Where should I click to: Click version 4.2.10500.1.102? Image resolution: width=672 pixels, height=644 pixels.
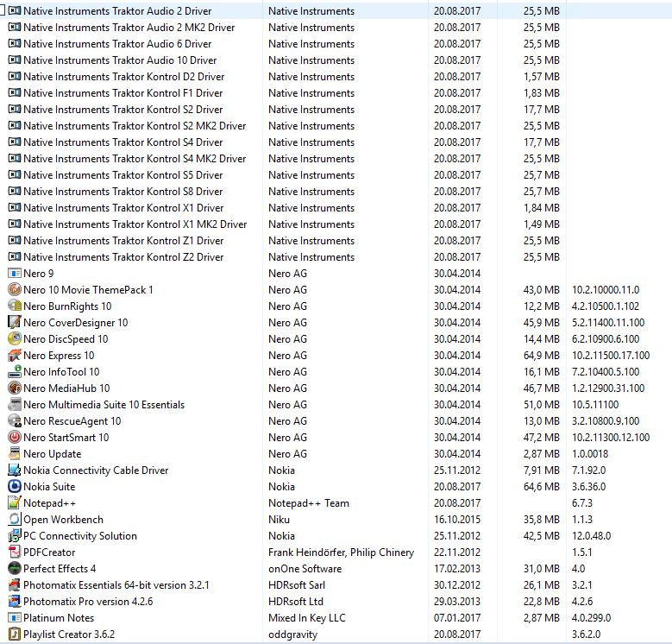point(606,306)
